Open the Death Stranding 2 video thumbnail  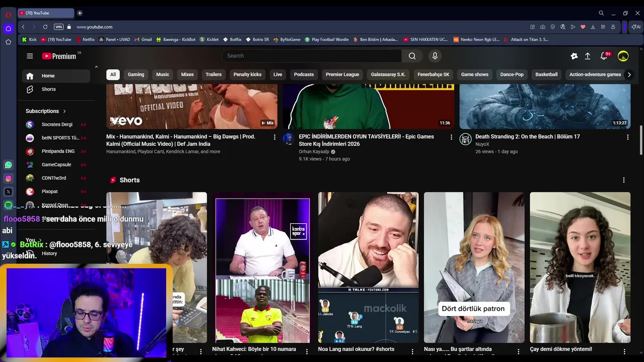(545, 107)
